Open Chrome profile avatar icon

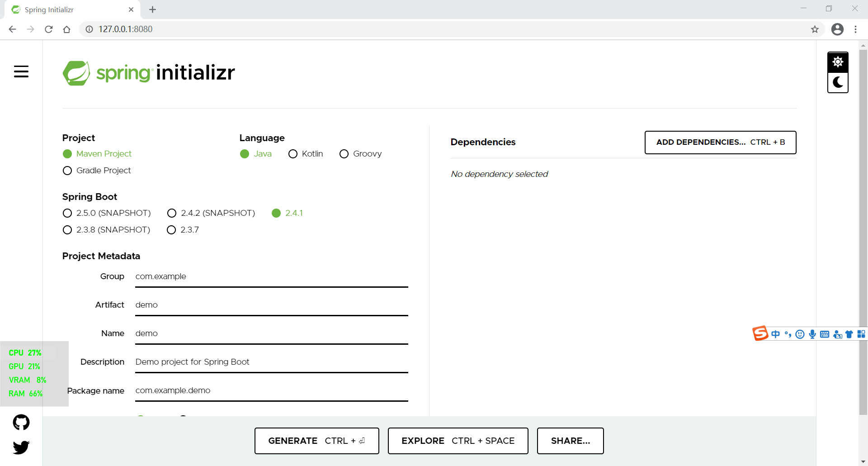[837, 29]
